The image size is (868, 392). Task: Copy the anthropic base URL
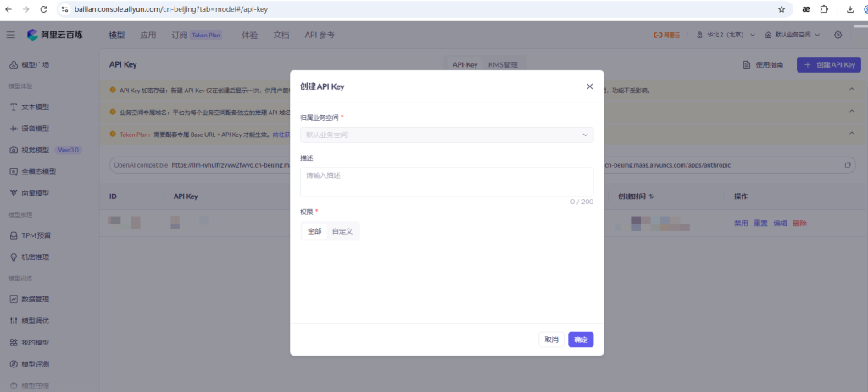(848, 165)
